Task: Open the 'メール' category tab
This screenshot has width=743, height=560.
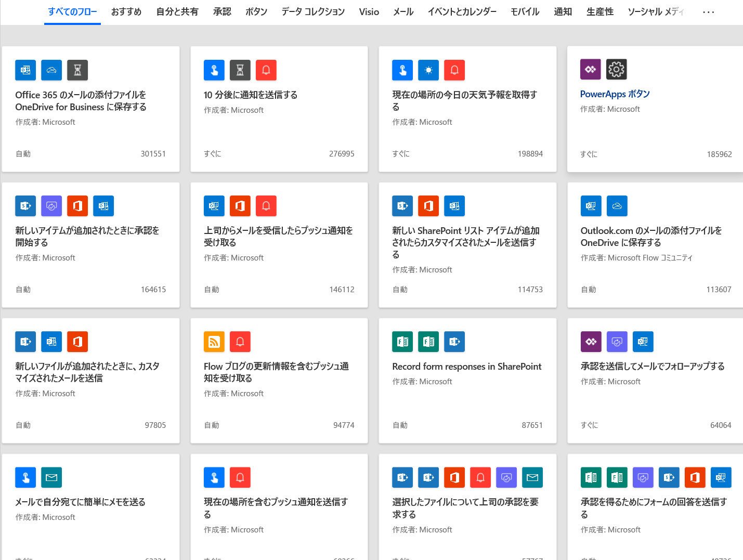Action: 403,11
